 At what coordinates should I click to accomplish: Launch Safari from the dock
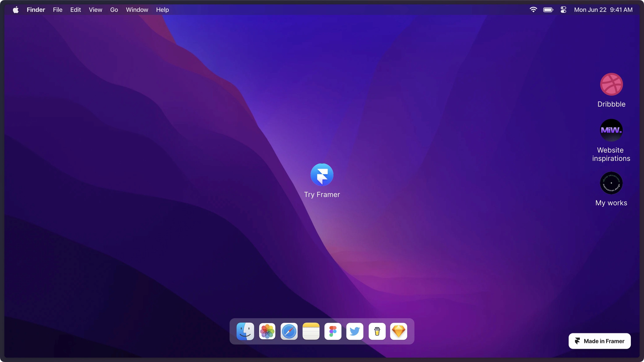coord(289,331)
